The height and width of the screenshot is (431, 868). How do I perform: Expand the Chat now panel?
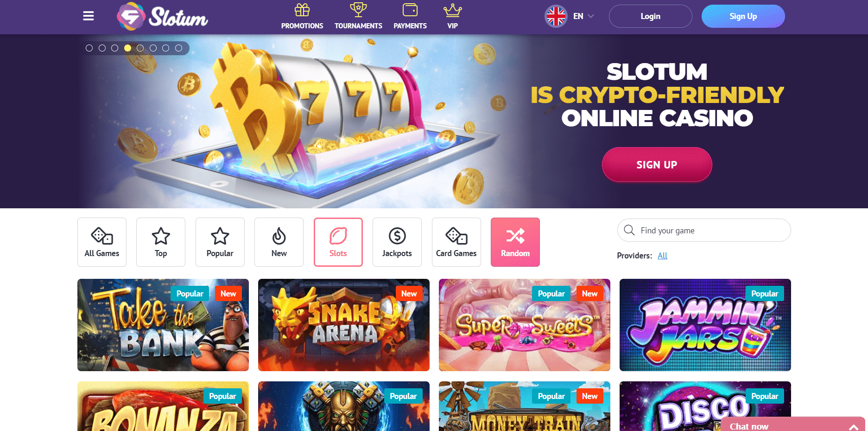(793, 425)
